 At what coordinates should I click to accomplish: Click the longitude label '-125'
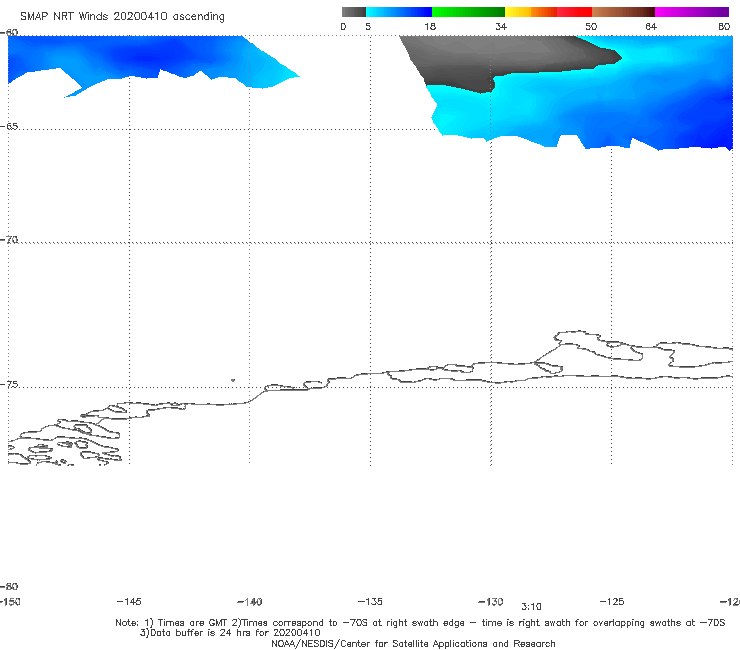[x=612, y=601]
